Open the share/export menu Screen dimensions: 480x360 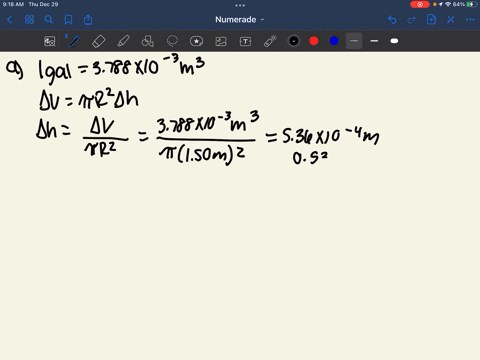(88, 20)
